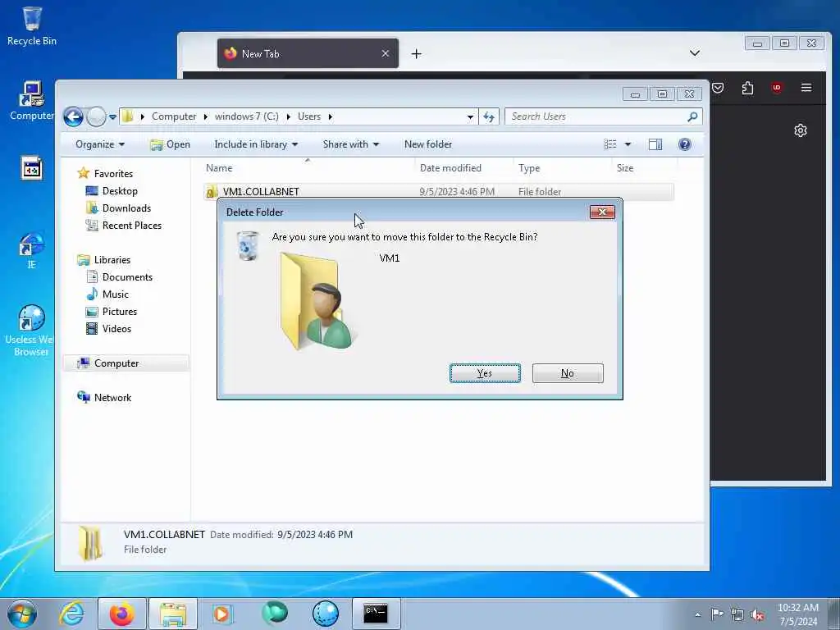Open address bar history dropdown
840x630 pixels.
click(x=470, y=116)
